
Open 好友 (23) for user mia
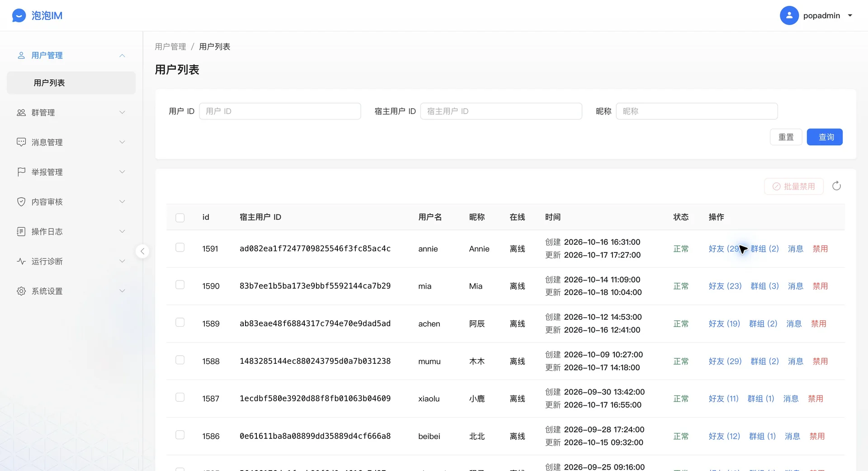coord(725,286)
